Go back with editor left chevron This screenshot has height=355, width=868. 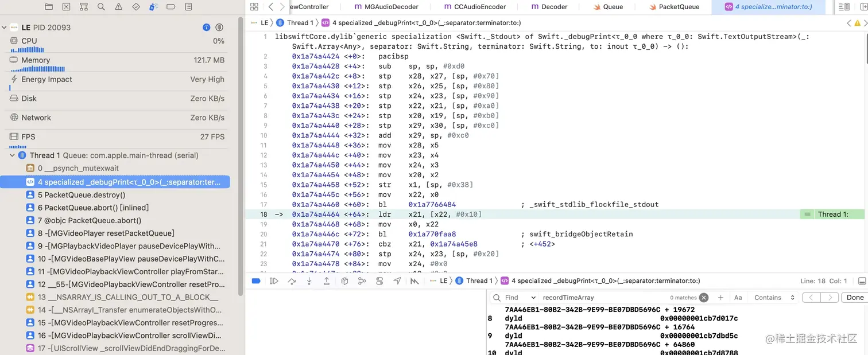(270, 7)
